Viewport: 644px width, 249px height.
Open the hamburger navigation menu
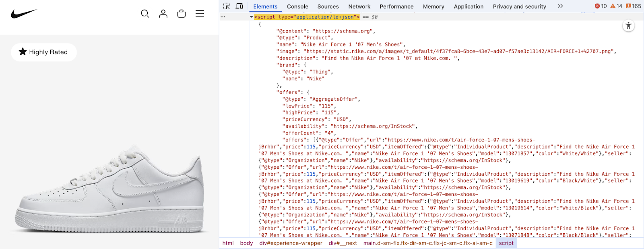pyautogui.click(x=200, y=14)
